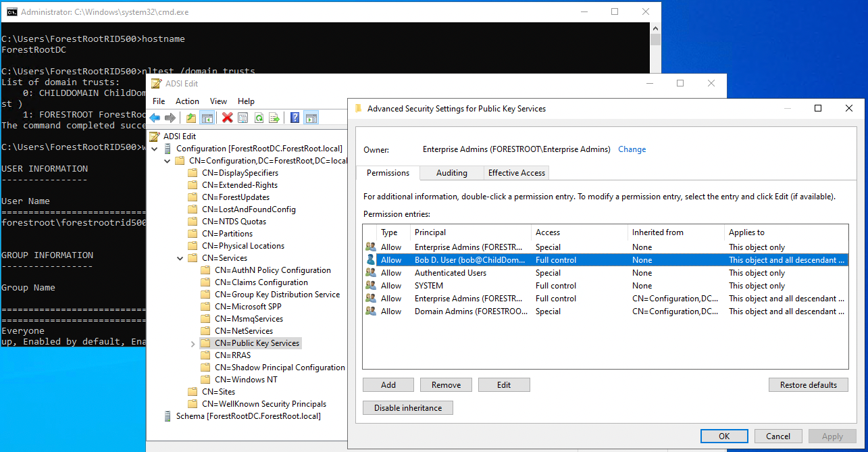868x452 pixels.
Task: Toggle the Show/Hide Action Pane icon
Action: click(x=311, y=118)
